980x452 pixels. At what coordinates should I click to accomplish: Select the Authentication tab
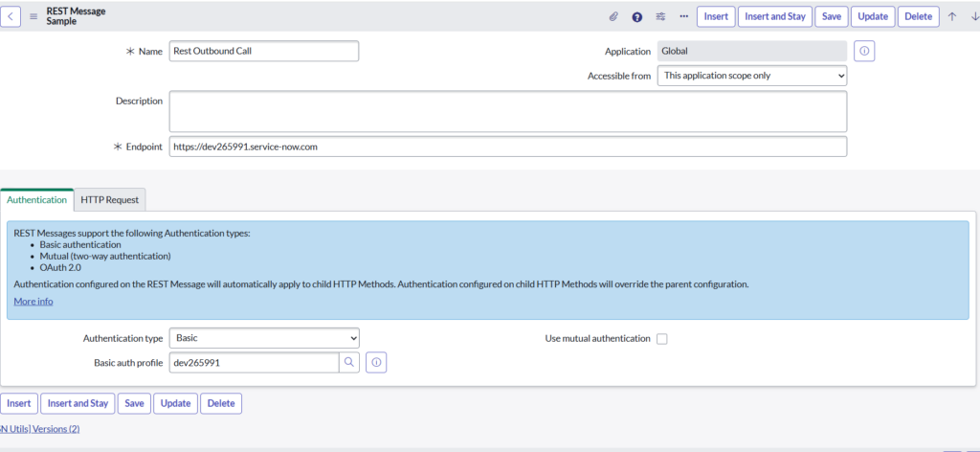point(36,199)
